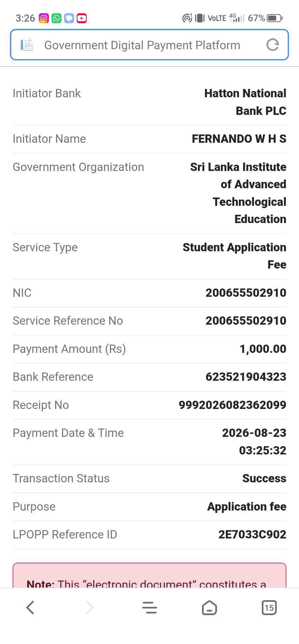Viewport: 299px width, 644px height.
Task: Go to the browser home page icon
Action: pyautogui.click(x=209, y=607)
